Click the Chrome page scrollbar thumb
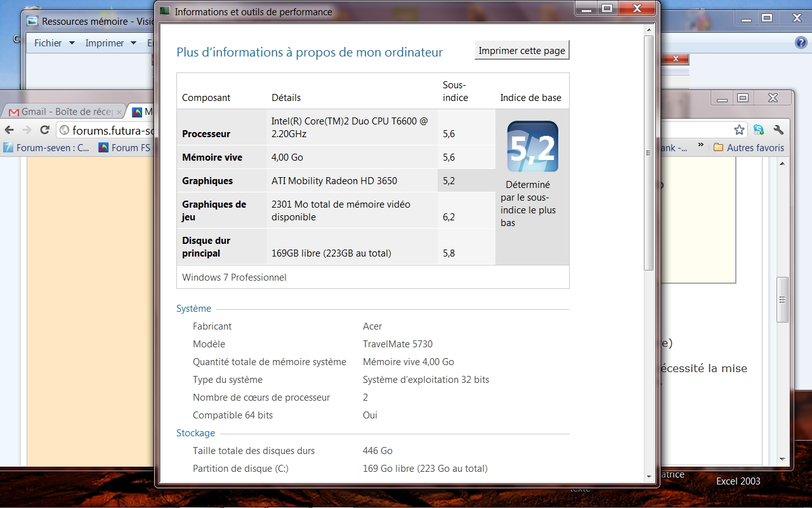Screen dimensions: 812x508 tap(783, 300)
